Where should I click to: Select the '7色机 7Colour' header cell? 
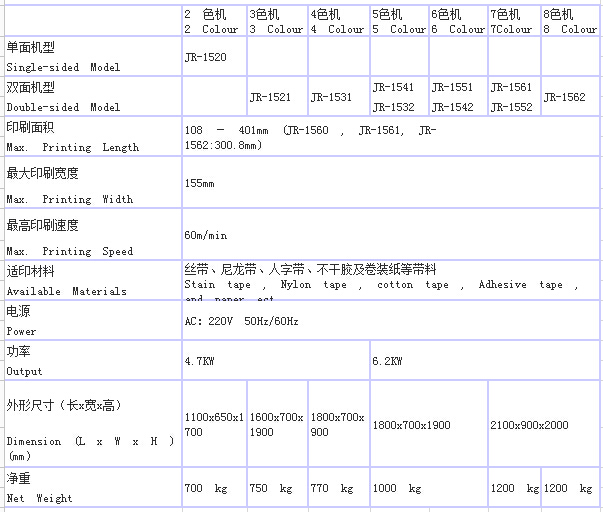(515, 21)
